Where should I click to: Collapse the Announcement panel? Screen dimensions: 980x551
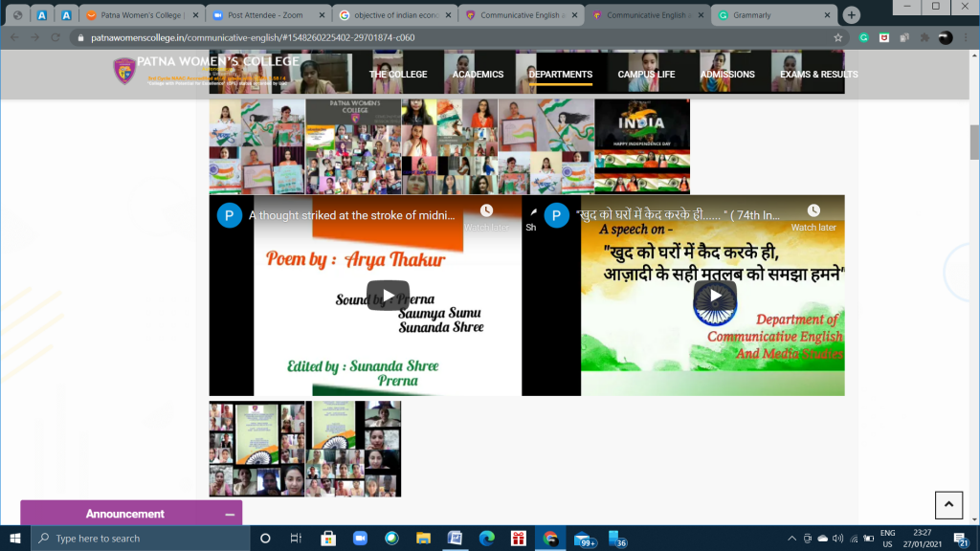[x=230, y=515]
